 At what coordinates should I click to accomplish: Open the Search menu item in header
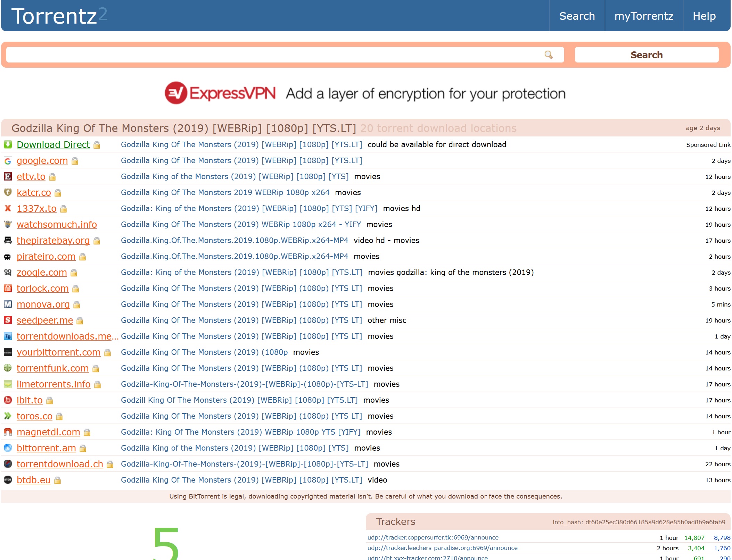pos(577,16)
